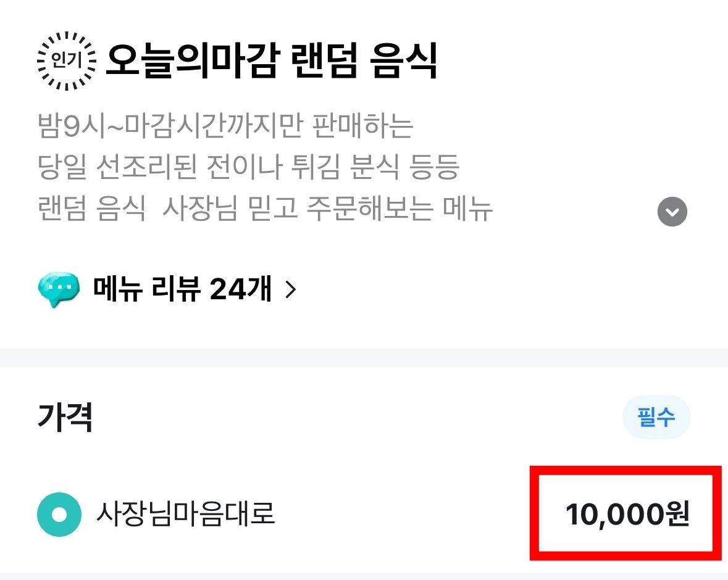Screen dimensions: 728x580
Task: Collapse the description using the circular chevron
Action: (672, 212)
